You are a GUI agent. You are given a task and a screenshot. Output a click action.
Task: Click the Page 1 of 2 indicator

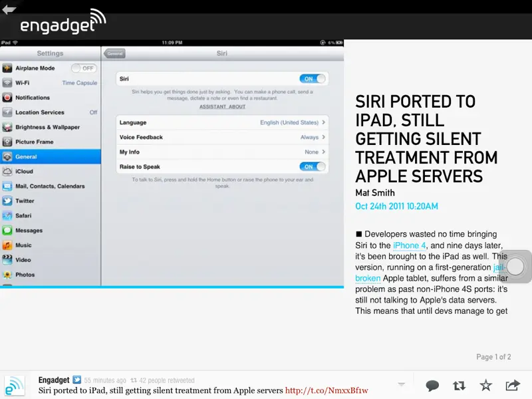pyautogui.click(x=493, y=357)
